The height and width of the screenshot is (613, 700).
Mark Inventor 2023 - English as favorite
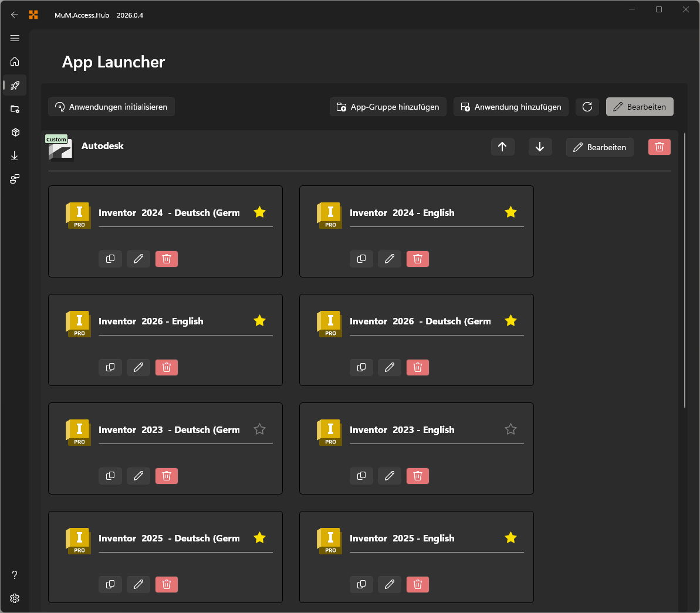tap(510, 429)
